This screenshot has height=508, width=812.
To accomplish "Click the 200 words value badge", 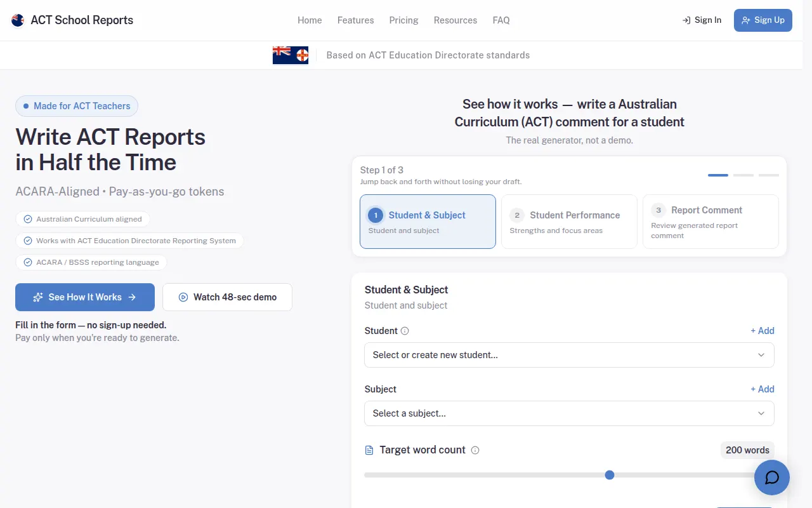I will [x=747, y=450].
